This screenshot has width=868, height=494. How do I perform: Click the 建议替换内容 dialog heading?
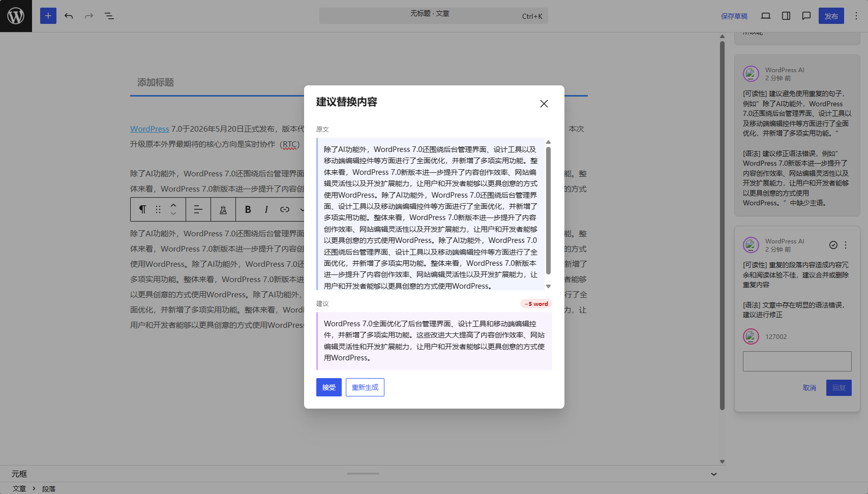point(347,102)
